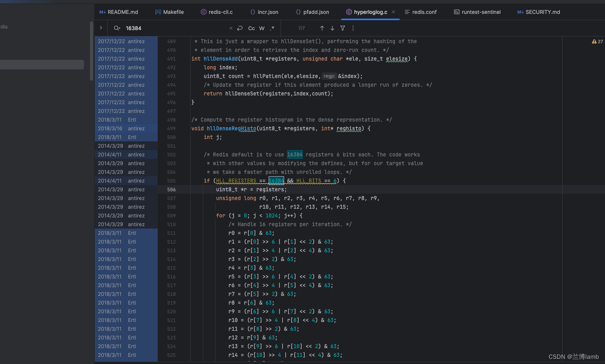This screenshot has width=605, height=364.
Task: Click blame annotation for line 502 (2014/4/11 antirez)
Action: coord(126,154)
